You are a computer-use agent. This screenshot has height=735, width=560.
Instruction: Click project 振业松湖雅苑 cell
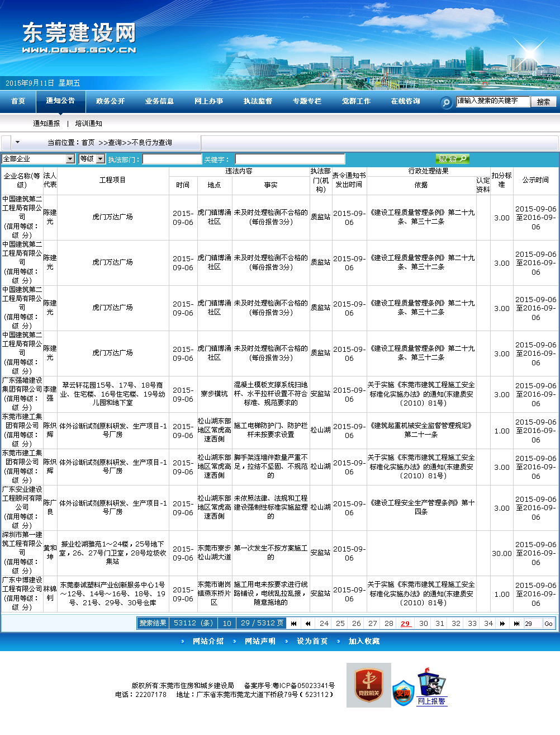coord(112,553)
